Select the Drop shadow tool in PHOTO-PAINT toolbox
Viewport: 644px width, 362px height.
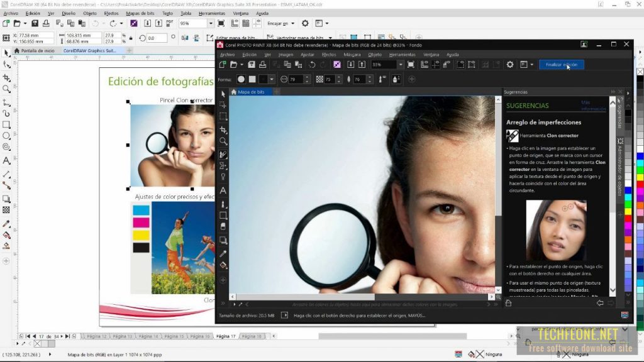(223, 240)
